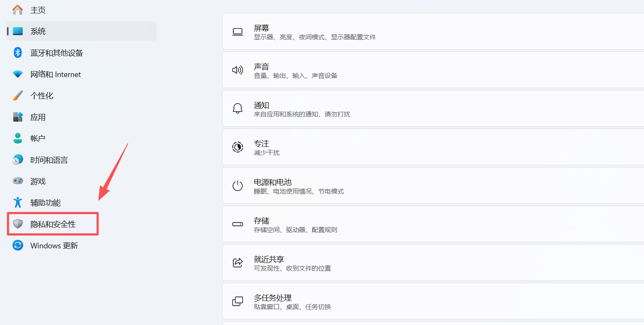
Task: Open the 存储 settings card
Action: coord(433,224)
